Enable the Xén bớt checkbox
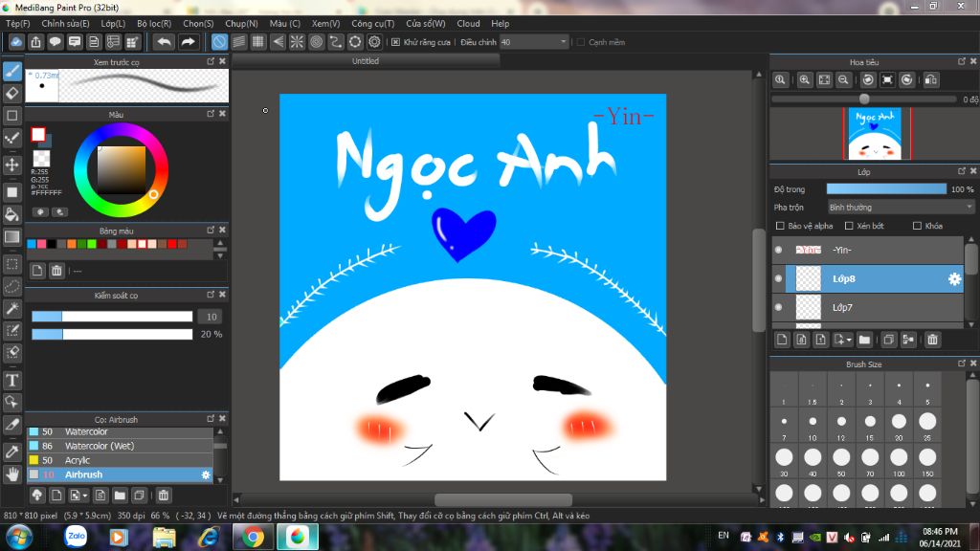This screenshot has width=980, height=551. pyautogui.click(x=849, y=226)
